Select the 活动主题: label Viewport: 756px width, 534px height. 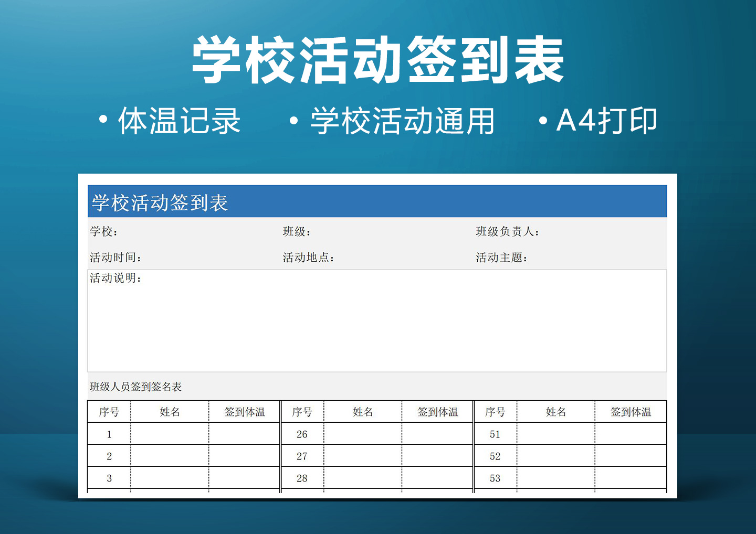click(x=502, y=258)
